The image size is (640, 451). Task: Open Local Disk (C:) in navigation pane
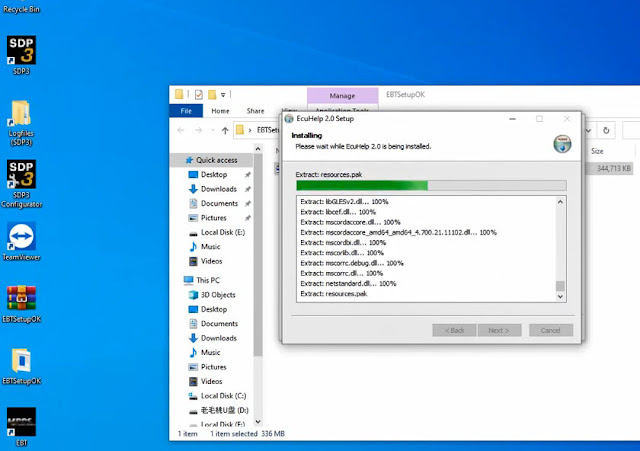(223, 396)
